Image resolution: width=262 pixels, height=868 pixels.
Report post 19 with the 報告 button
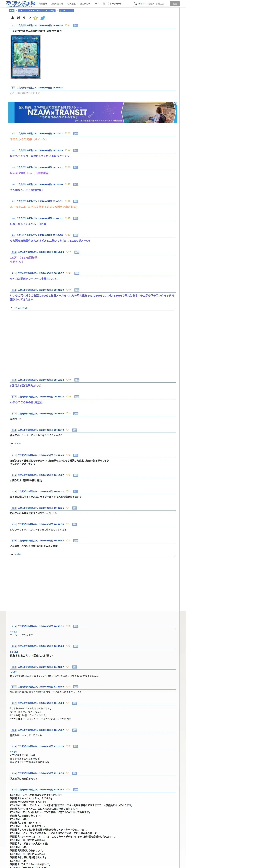[76, 492]
